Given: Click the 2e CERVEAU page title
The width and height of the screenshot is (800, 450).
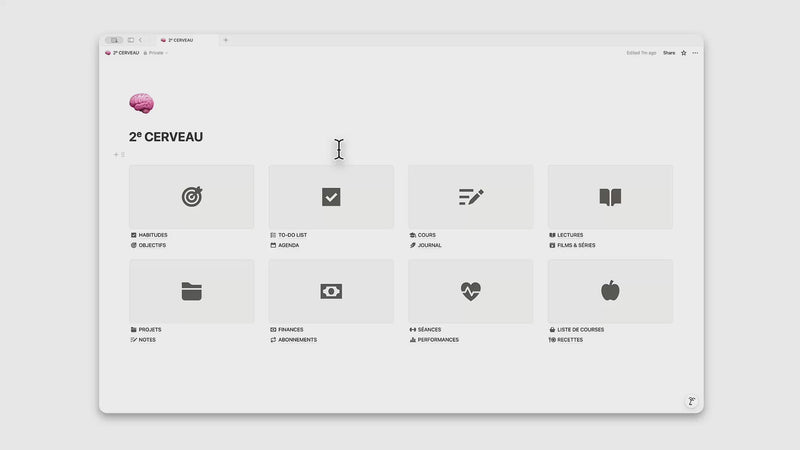Looking at the screenshot, I should point(166,137).
